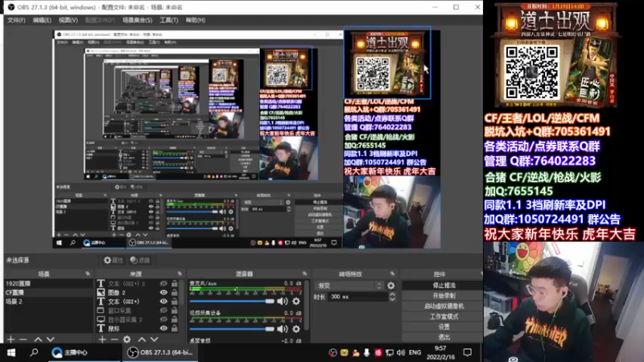Click 停止推流 to stop streaming
This screenshot has width=644, height=362.
click(444, 286)
